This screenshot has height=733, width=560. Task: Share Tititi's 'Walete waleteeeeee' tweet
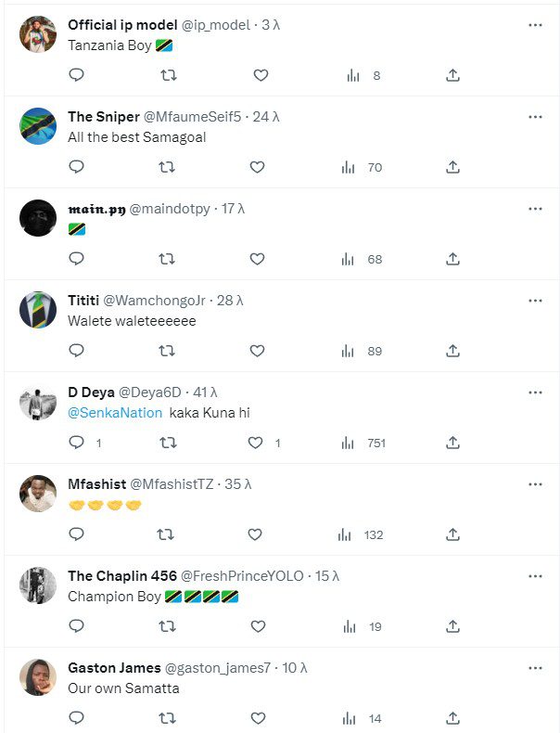click(x=452, y=351)
